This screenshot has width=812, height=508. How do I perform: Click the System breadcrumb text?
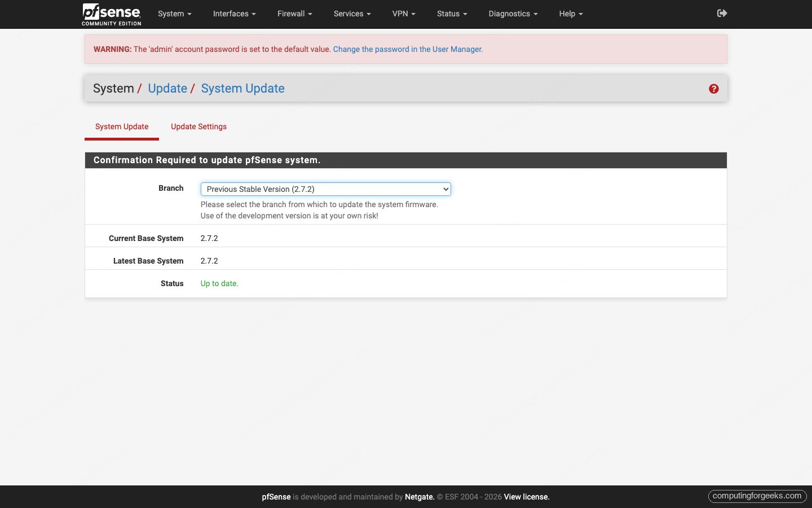pyautogui.click(x=113, y=89)
